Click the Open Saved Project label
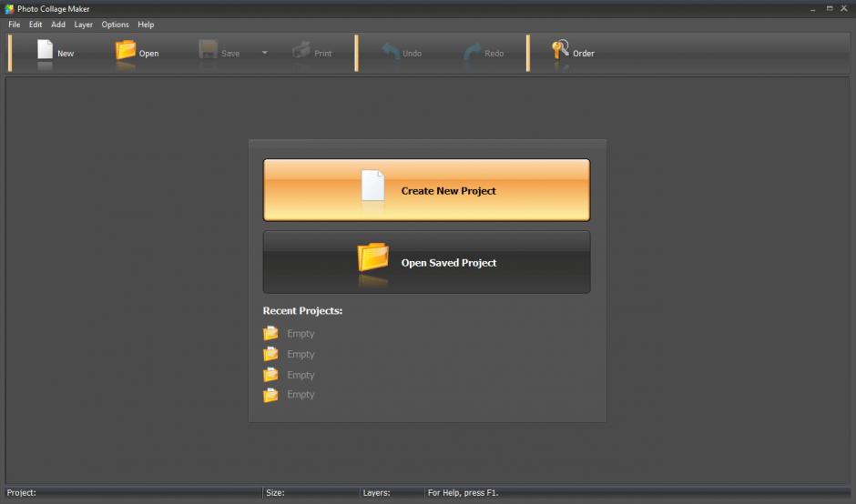The width and height of the screenshot is (856, 504). coord(449,263)
